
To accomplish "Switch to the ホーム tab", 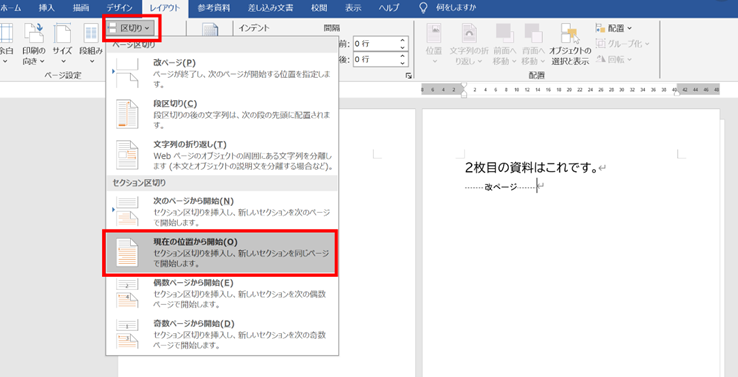I will [x=10, y=8].
